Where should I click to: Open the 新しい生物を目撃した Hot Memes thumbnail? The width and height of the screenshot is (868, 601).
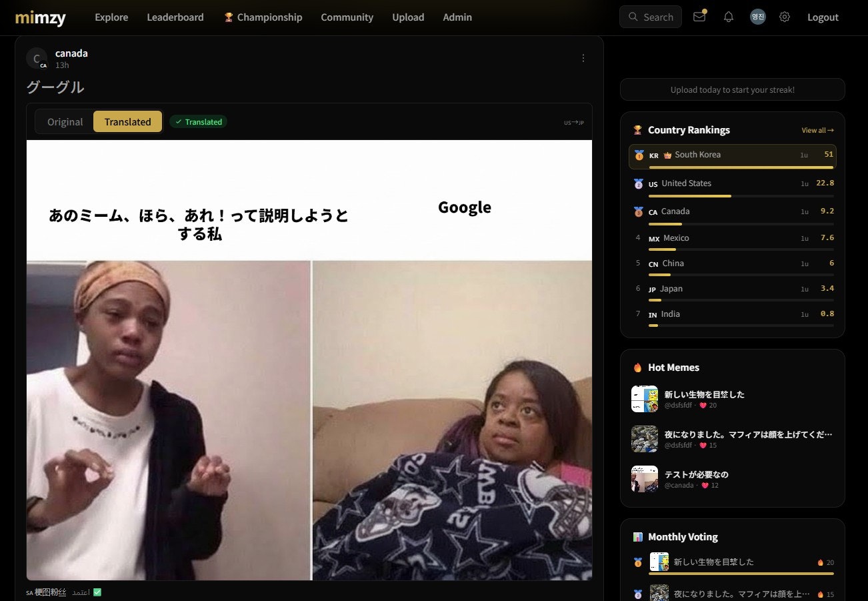click(x=645, y=399)
